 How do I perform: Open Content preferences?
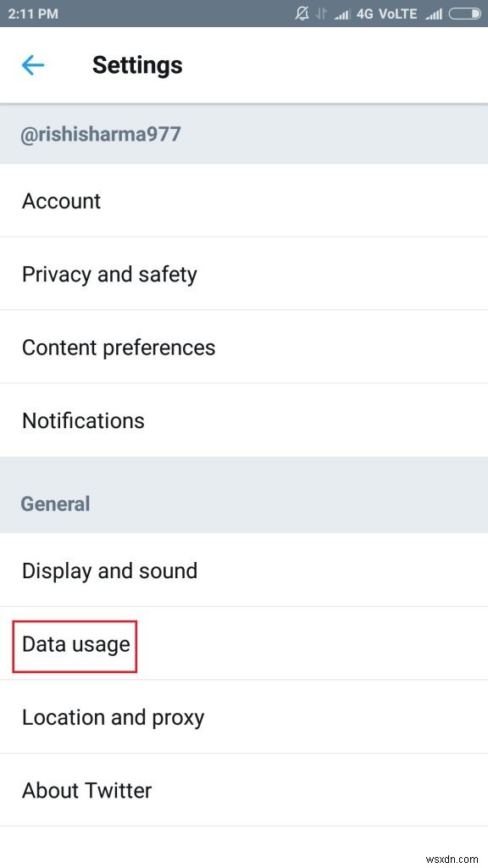click(118, 348)
